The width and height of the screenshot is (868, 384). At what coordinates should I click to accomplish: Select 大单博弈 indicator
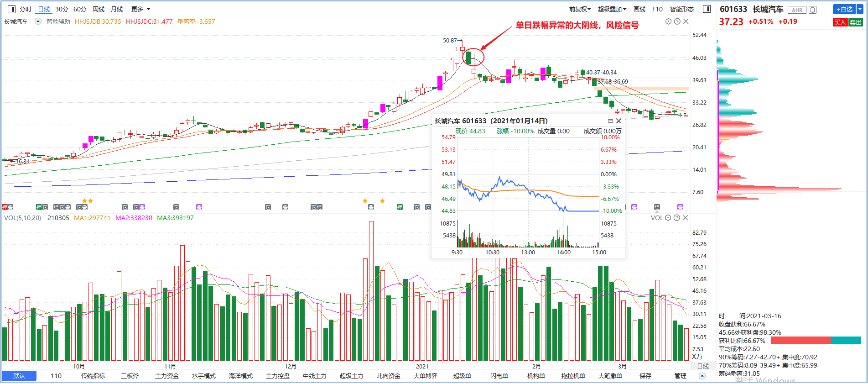pyautogui.click(x=426, y=376)
